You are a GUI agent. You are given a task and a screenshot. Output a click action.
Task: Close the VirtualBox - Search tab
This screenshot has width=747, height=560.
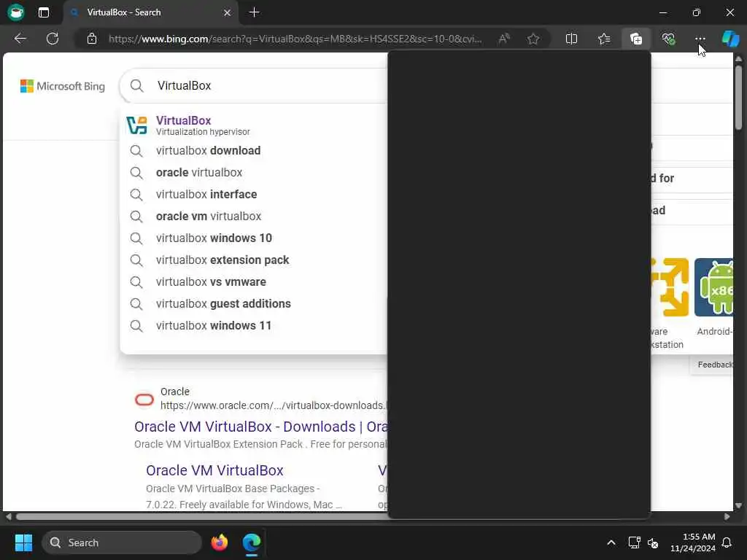(228, 12)
